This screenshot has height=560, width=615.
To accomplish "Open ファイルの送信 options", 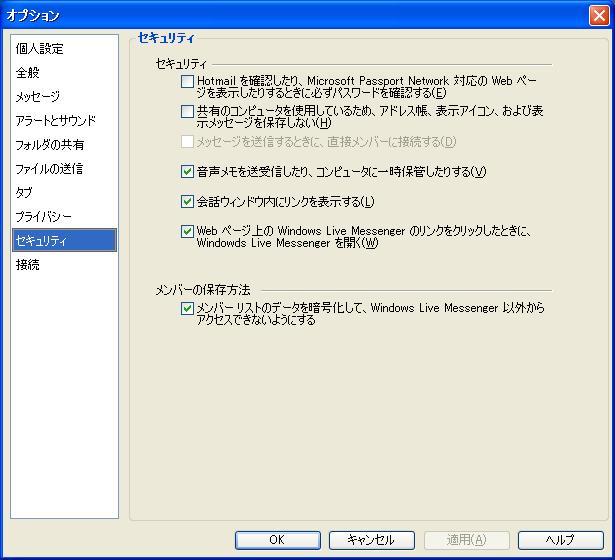I will coord(49,169).
